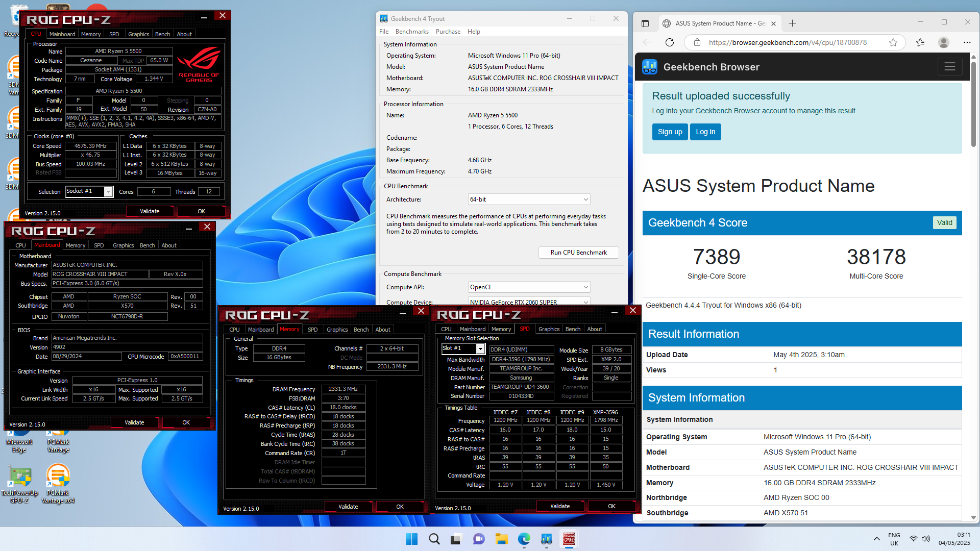
Task: Open Edge profile avatar
Action: point(944,42)
